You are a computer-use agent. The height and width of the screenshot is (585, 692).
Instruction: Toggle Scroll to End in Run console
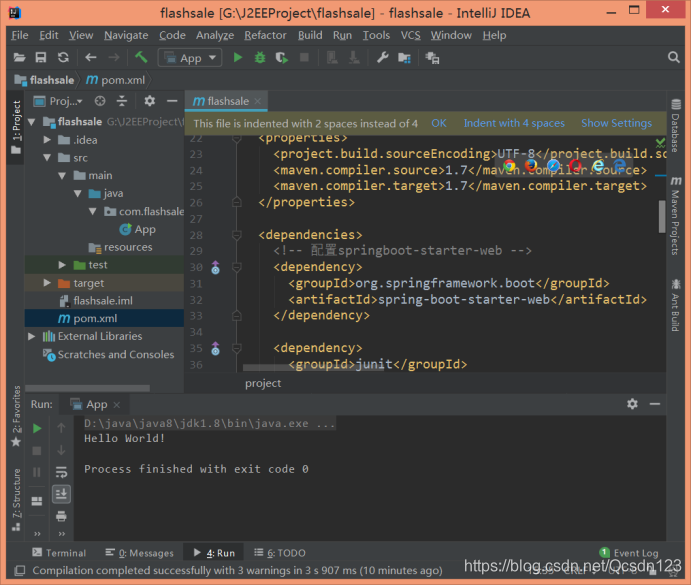pyautogui.click(x=61, y=494)
